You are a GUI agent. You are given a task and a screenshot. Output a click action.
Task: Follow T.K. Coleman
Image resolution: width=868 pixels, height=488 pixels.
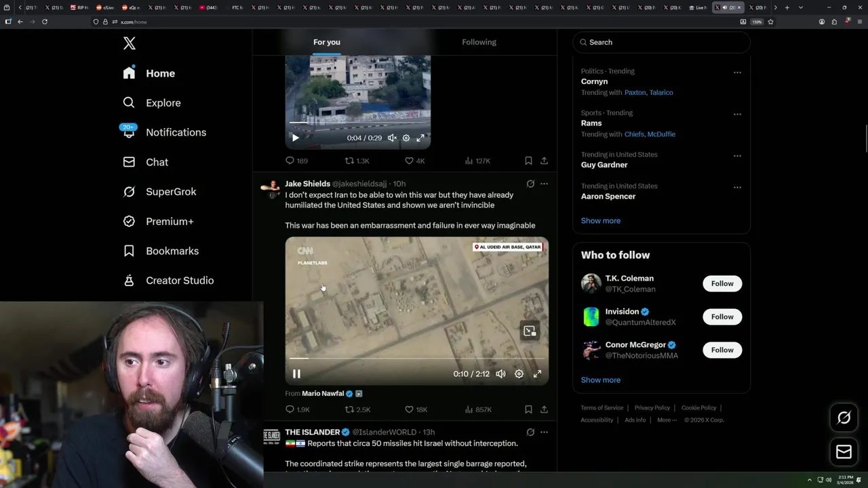(722, 283)
